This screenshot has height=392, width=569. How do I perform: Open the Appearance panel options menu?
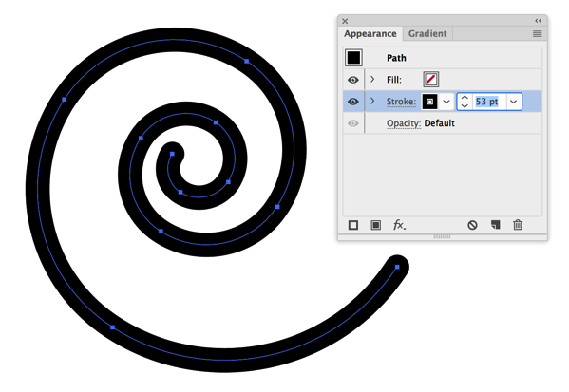click(x=537, y=34)
